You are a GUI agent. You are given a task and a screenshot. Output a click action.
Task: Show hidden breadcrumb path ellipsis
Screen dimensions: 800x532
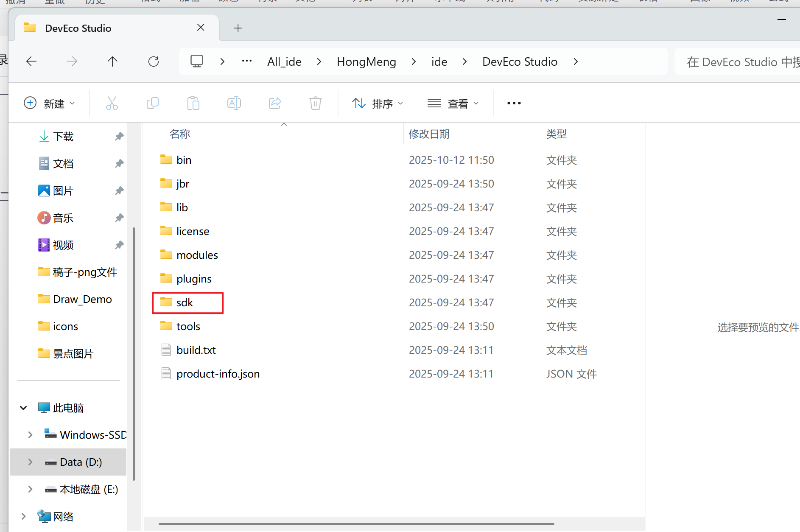pyautogui.click(x=247, y=61)
